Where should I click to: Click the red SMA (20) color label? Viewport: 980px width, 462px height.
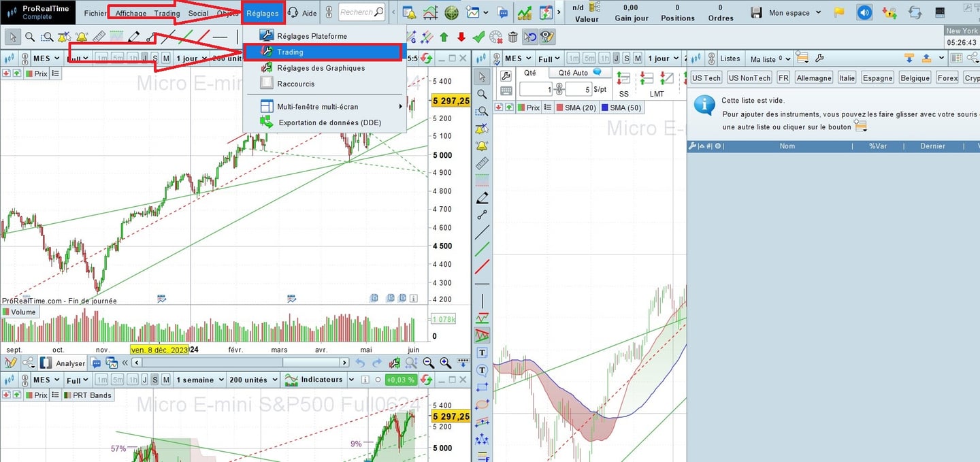(576, 108)
